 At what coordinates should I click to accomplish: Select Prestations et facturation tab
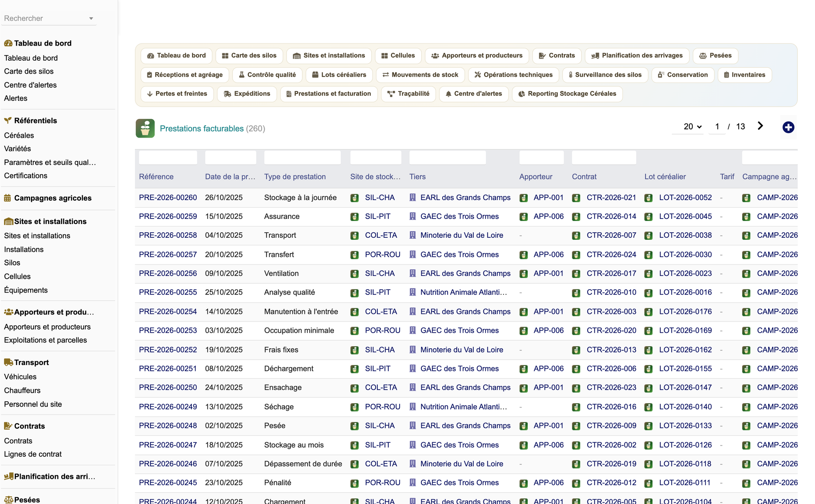[x=329, y=94]
